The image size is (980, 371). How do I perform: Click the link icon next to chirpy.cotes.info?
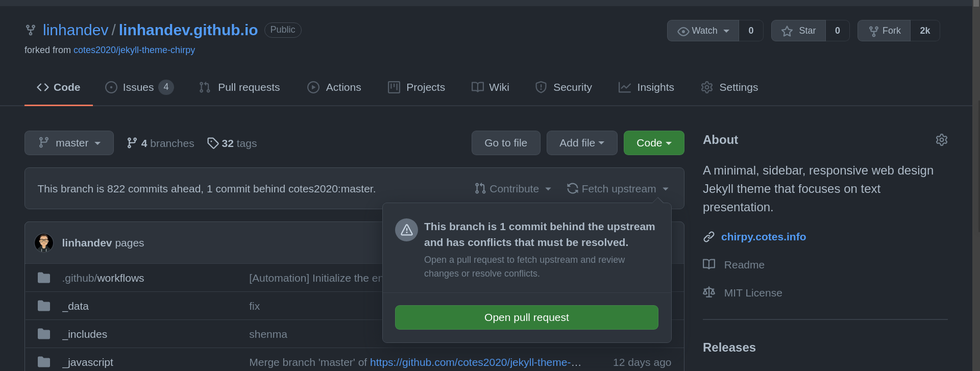coord(708,237)
